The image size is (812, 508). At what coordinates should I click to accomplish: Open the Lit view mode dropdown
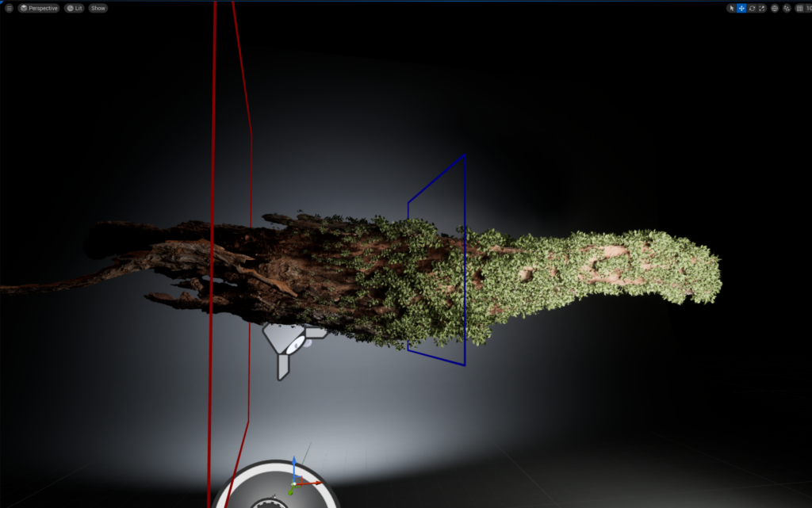click(75, 8)
